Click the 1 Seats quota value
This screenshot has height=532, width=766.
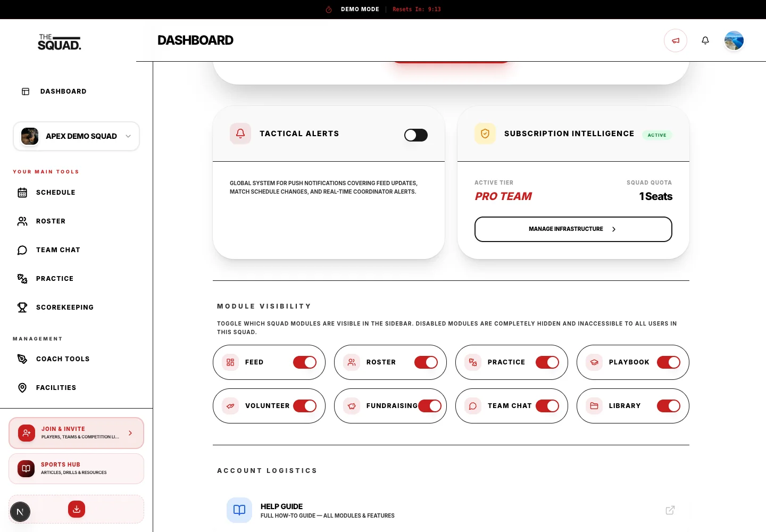click(655, 196)
